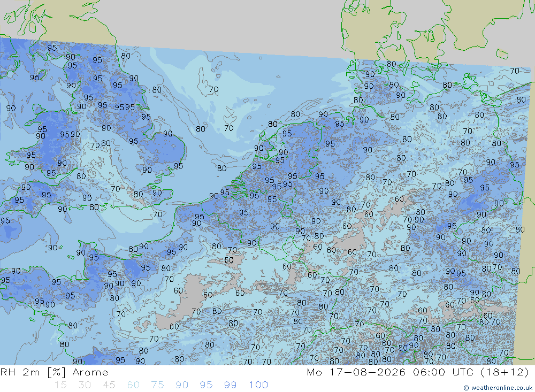Screen dimensions: 535x392
Task: Click the legend value 75
Action: point(158,385)
